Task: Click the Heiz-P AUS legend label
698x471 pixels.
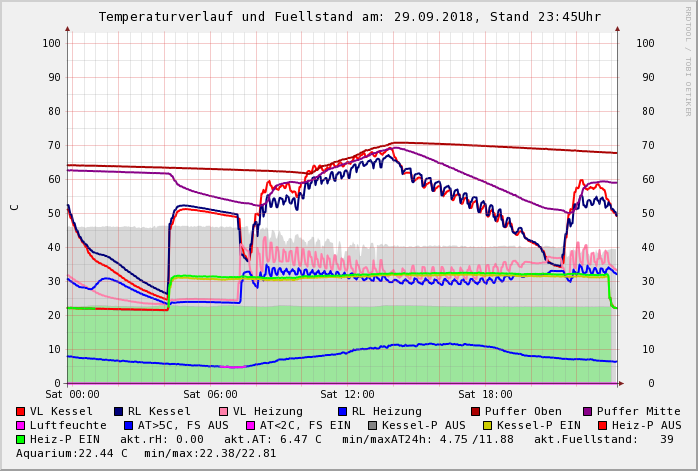Action: coord(646,425)
